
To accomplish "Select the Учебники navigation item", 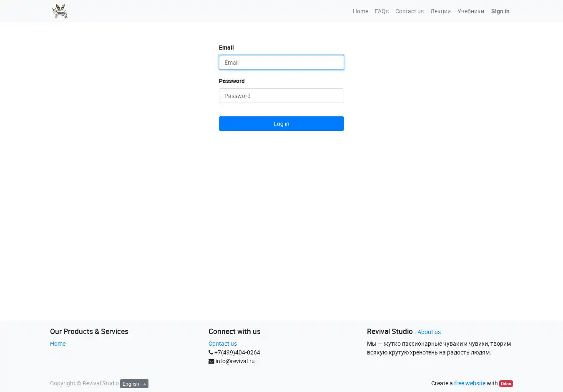I will click(470, 11).
